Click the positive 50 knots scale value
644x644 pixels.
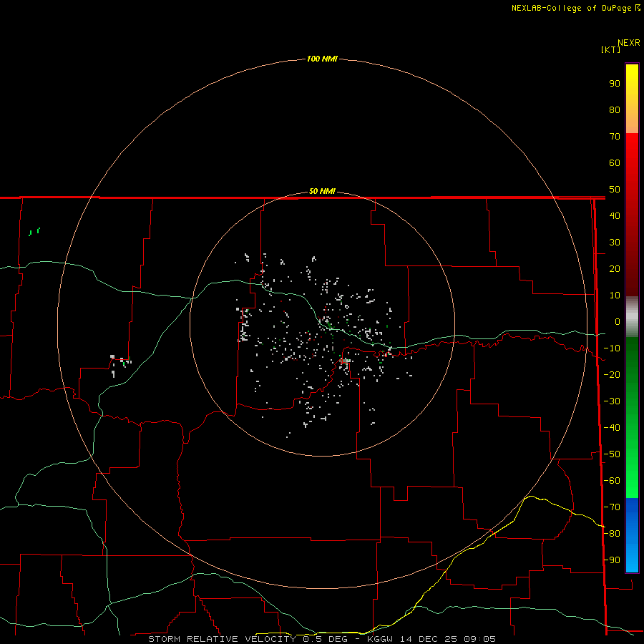pos(615,190)
